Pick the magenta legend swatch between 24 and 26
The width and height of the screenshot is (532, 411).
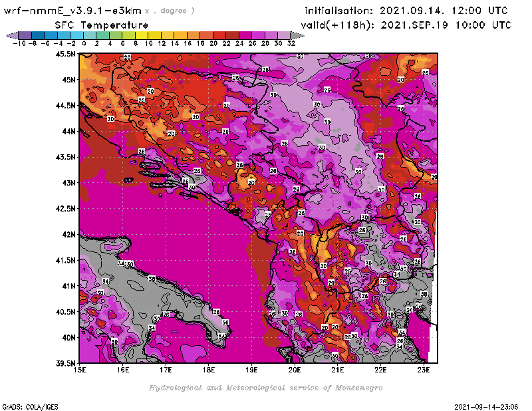pyautogui.click(x=245, y=35)
